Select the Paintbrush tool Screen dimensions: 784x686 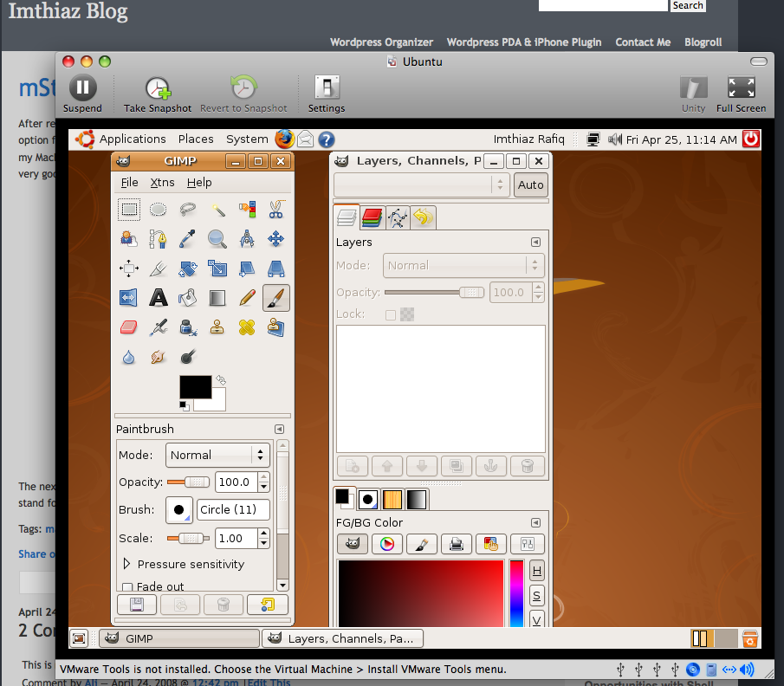coord(276,298)
